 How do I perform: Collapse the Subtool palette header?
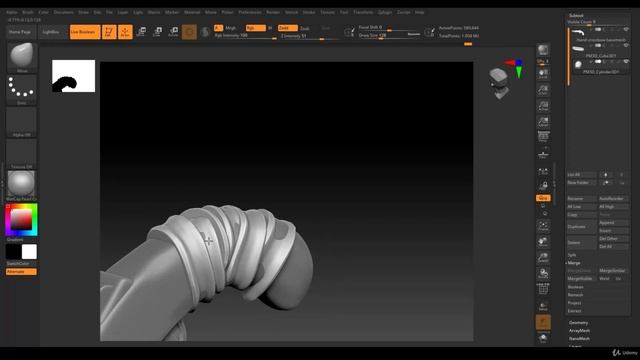click(576, 16)
